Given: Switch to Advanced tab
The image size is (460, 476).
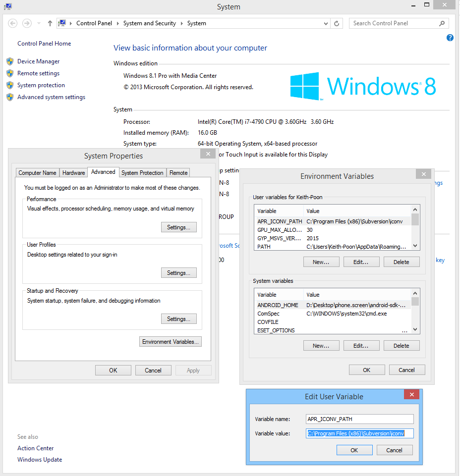Looking at the screenshot, I should 103,172.
